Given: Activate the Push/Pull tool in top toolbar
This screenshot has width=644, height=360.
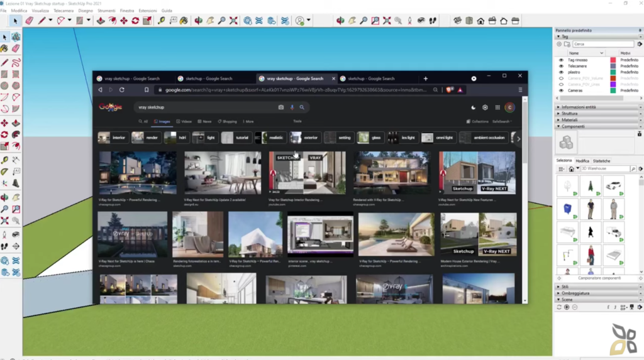Looking at the screenshot, I should (101, 21).
